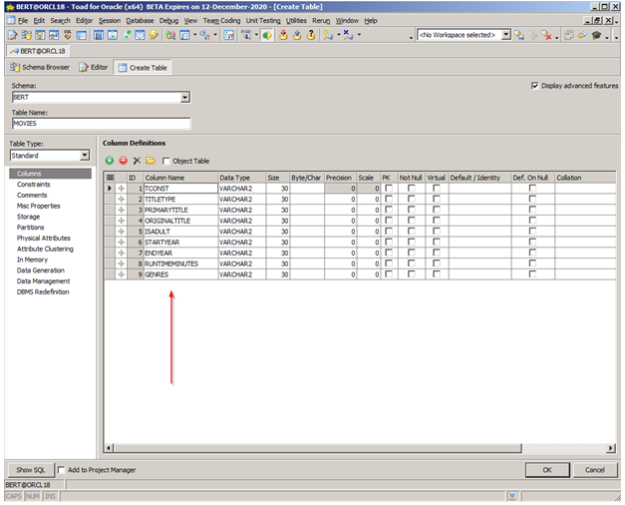This screenshot has width=625, height=505.
Task: Open the Schema dropdown showing BERT
Action: (185, 97)
